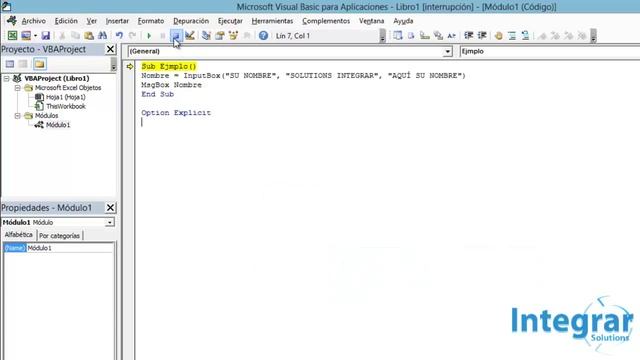
Task: Open the Herramientas menu
Action: click(272, 21)
